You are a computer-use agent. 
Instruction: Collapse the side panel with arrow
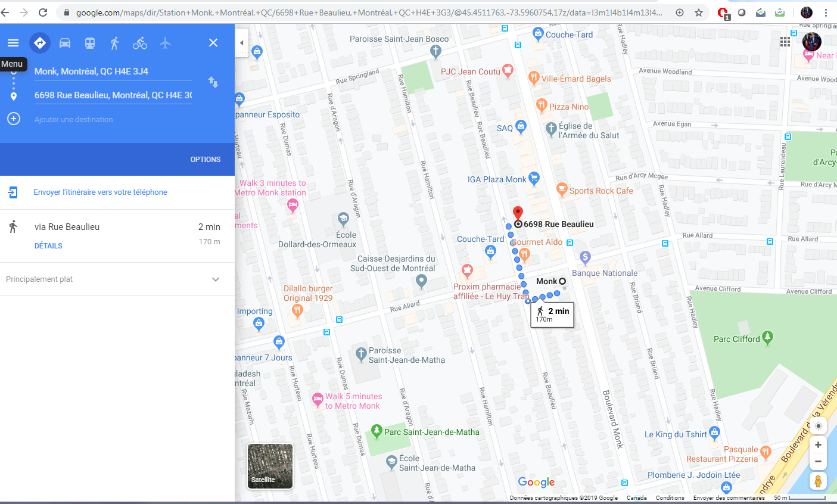tap(241, 43)
